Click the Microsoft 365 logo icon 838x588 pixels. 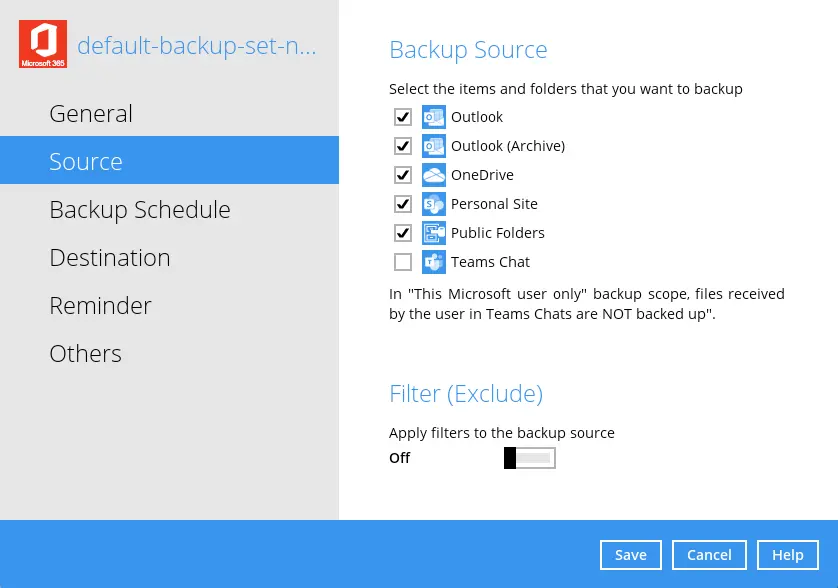click(43, 44)
